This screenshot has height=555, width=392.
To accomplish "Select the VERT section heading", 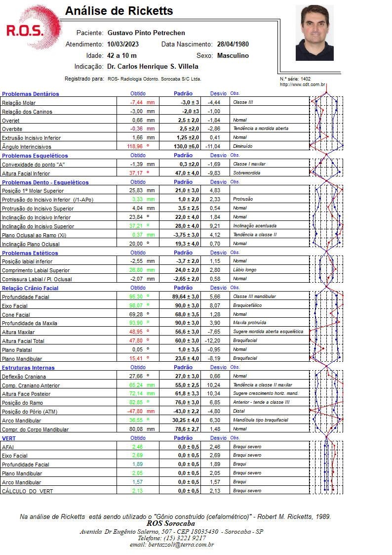I will (x=9, y=438).
